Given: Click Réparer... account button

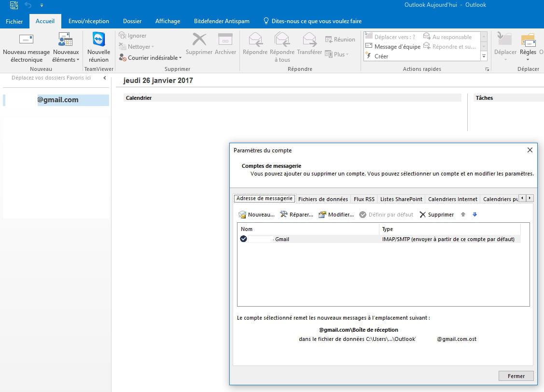Looking at the screenshot, I should click(x=297, y=215).
